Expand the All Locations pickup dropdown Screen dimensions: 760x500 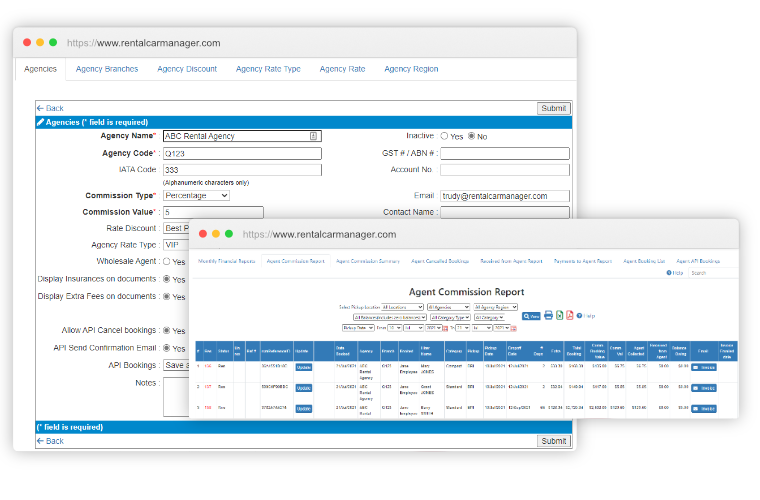click(403, 306)
